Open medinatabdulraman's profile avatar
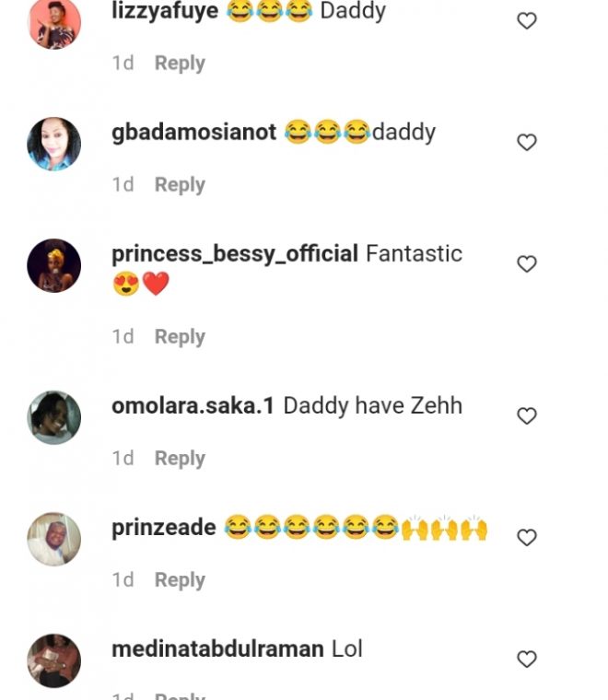This screenshot has height=700, width=608. click(54, 660)
